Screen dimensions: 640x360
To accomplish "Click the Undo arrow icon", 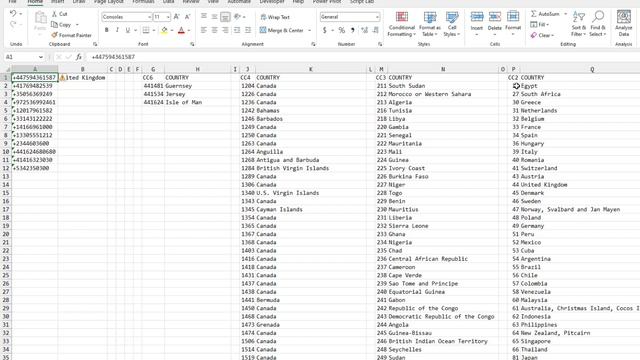I will pyautogui.click(x=13, y=14).
